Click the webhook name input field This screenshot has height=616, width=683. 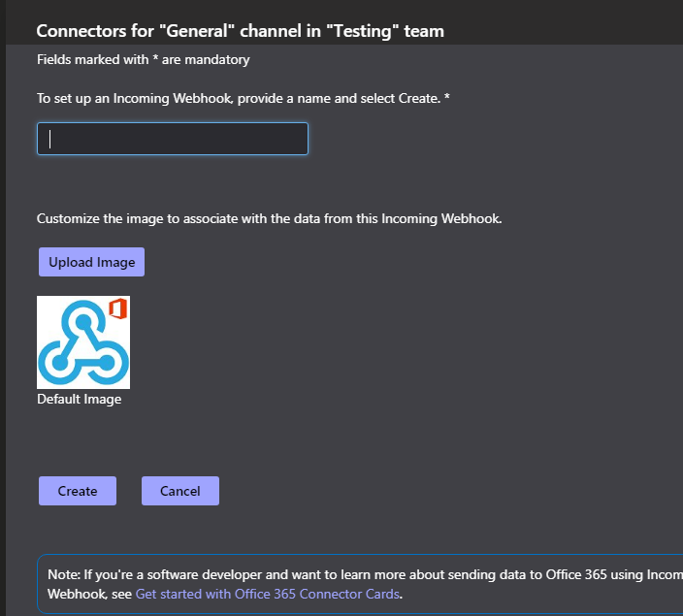[x=173, y=139]
